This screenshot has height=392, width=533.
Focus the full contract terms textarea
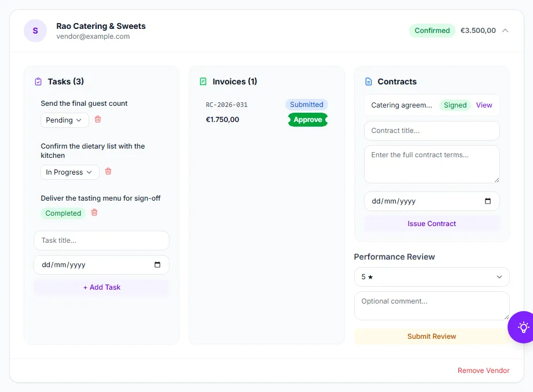point(432,164)
